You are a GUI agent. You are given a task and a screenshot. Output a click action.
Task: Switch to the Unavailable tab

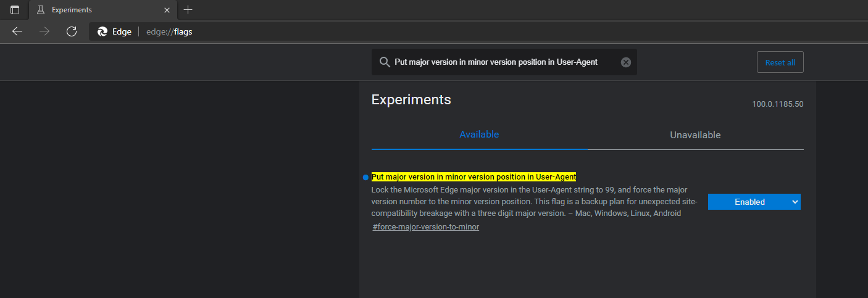695,135
